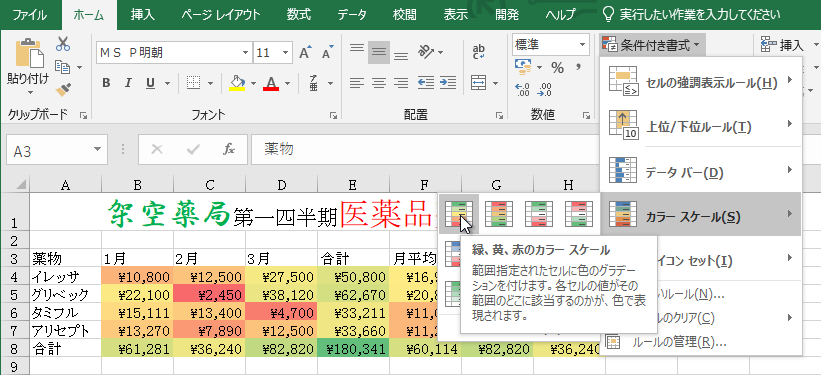Viewport: 821px width, 375px height.
Task: Open font name dropdown showing ＭＳ Ｐ明朝
Action: click(246, 53)
